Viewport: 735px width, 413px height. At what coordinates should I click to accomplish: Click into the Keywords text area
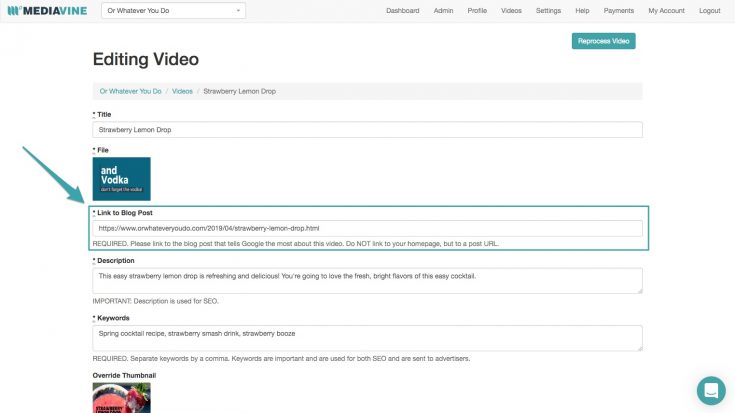[x=367, y=338]
